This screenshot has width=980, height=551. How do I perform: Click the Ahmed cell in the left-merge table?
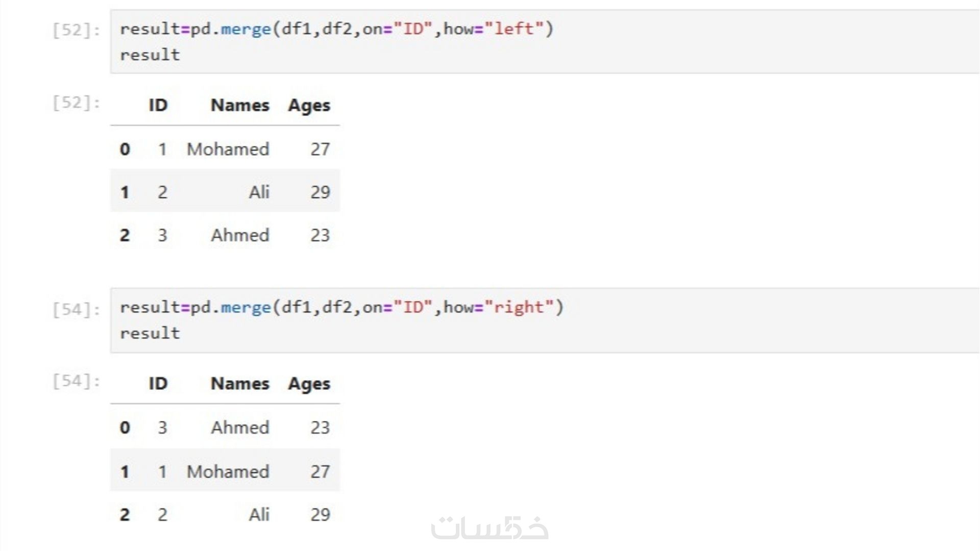240,235
